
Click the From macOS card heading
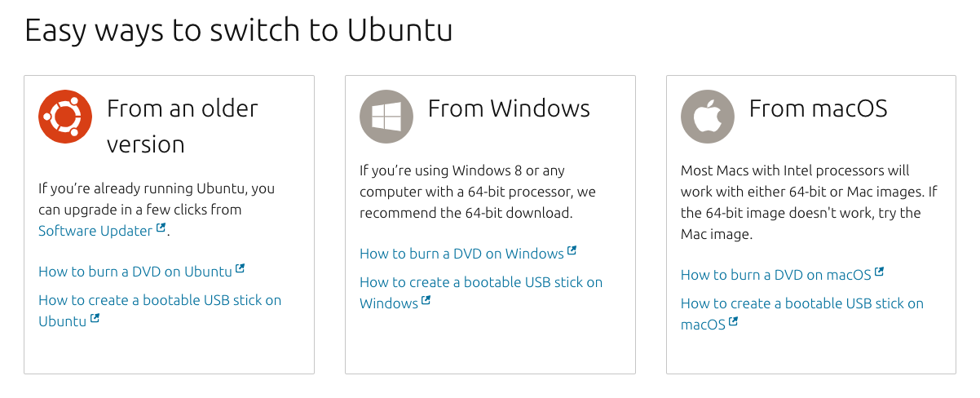[x=819, y=108]
